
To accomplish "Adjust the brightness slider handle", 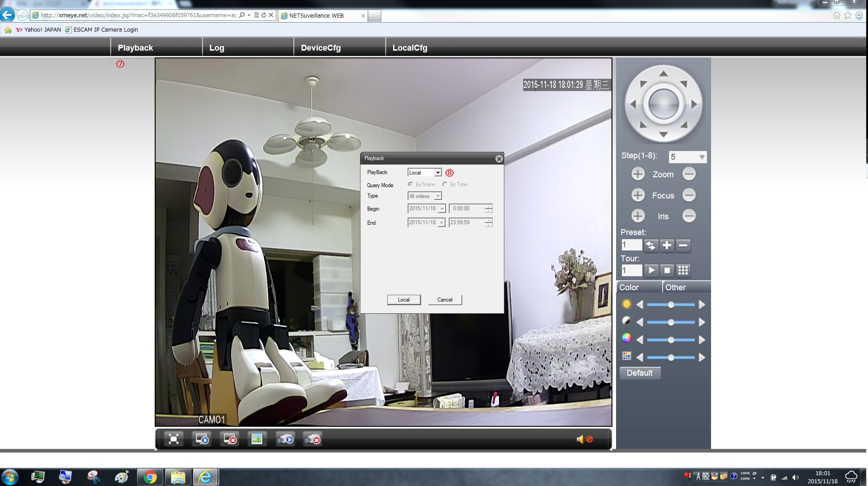I will point(671,305).
